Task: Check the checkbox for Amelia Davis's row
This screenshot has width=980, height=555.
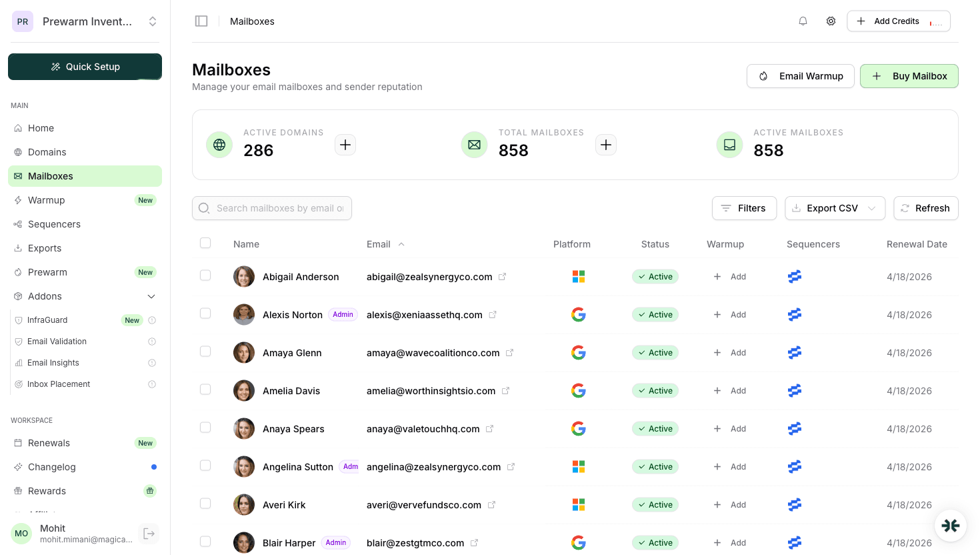Action: point(205,390)
